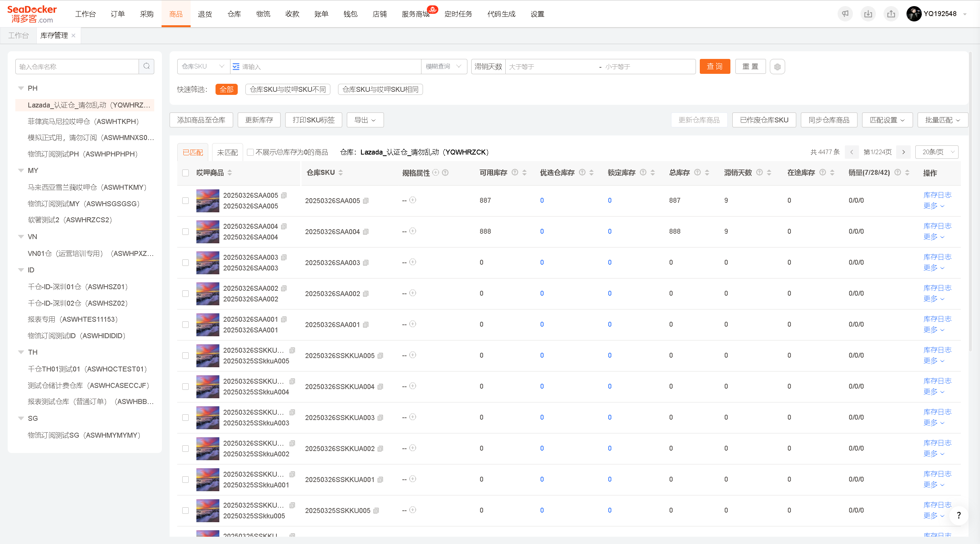
Task: Open column settings gear icon
Action: coord(777,67)
